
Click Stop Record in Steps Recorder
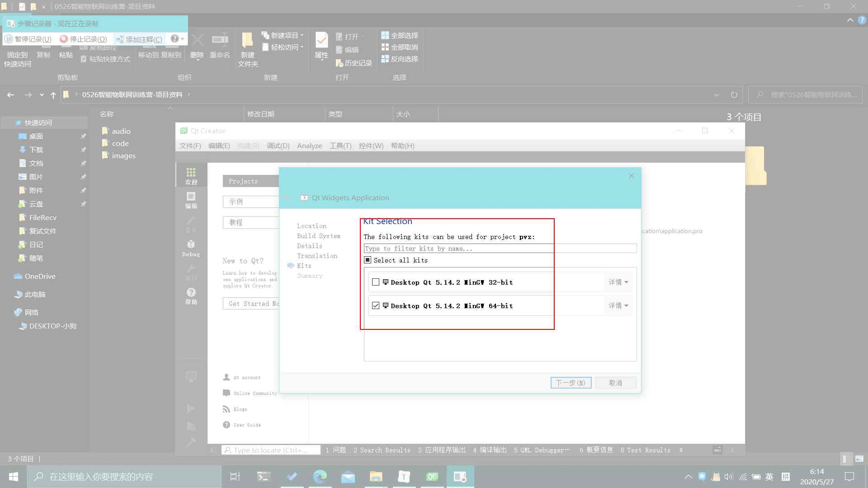[x=84, y=39]
